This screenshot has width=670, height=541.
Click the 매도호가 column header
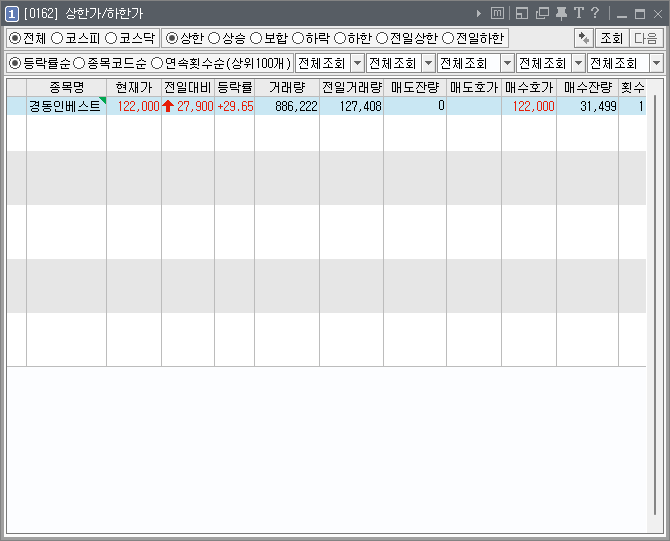click(474, 88)
